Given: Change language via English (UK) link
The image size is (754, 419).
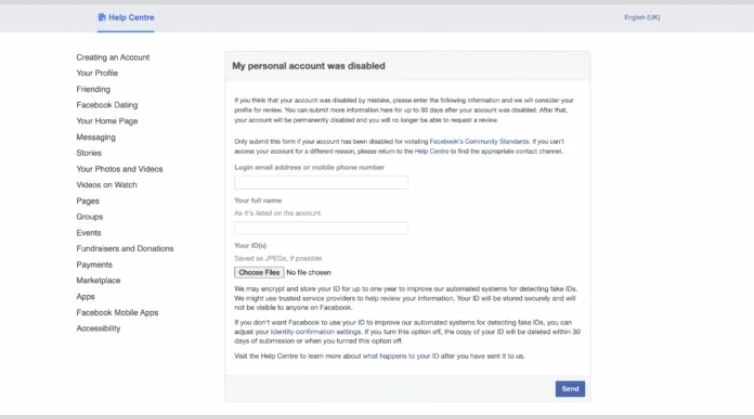Looking at the screenshot, I should (x=642, y=17).
